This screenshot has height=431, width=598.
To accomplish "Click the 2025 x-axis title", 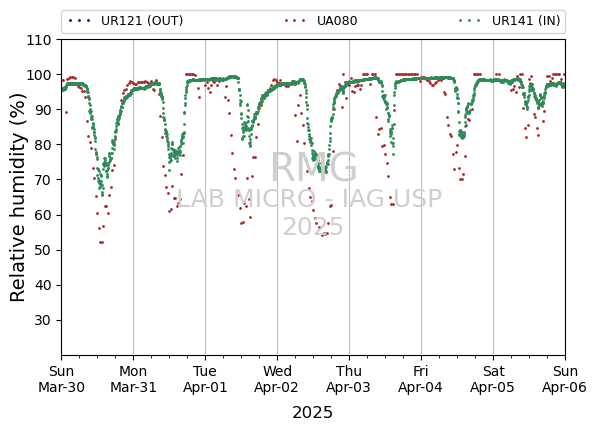I will [312, 413].
